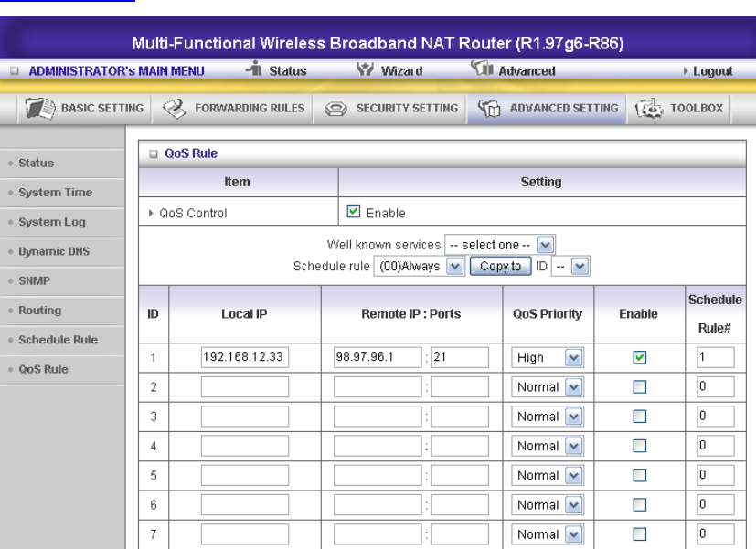Open rule 3 QoS Priority dropdown
The height and width of the screenshot is (549, 756).
coord(548,417)
